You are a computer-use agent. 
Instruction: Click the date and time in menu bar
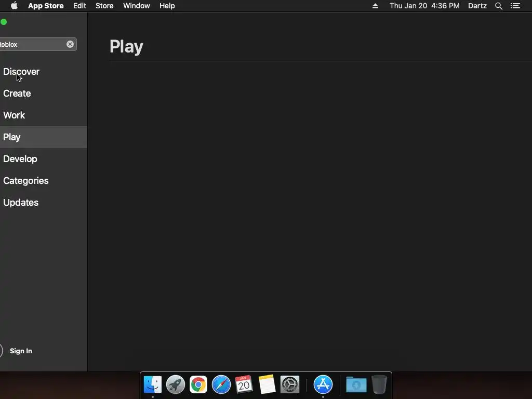[x=424, y=6]
